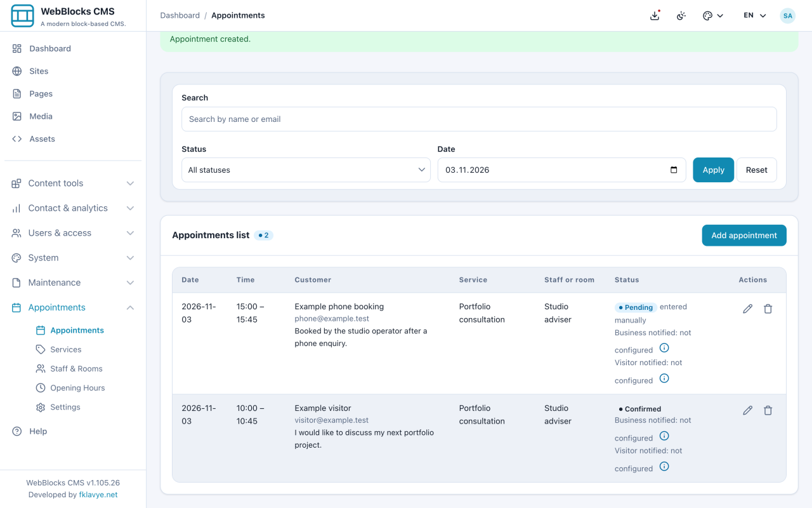
Task: Delete the Example visitor appointment
Action: tap(768, 410)
